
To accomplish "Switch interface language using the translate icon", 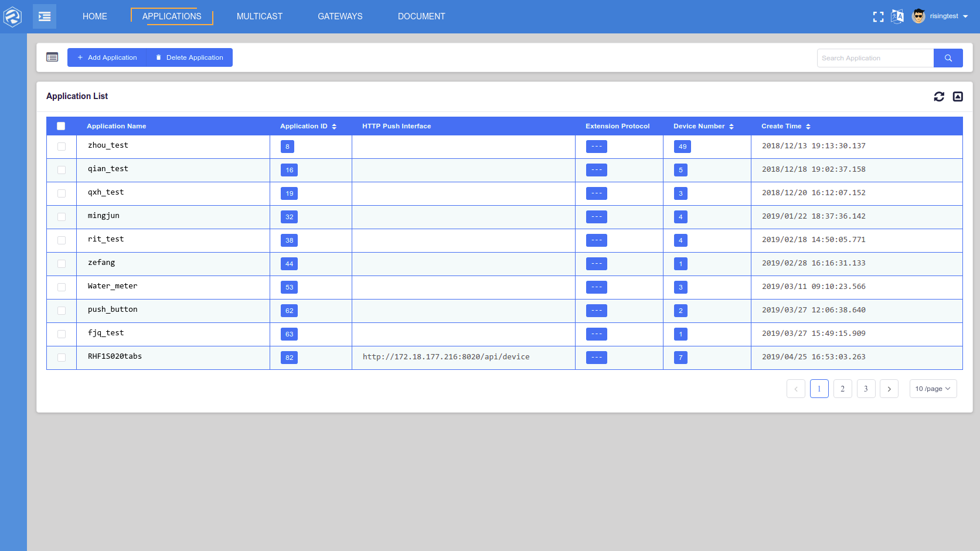I will point(897,16).
